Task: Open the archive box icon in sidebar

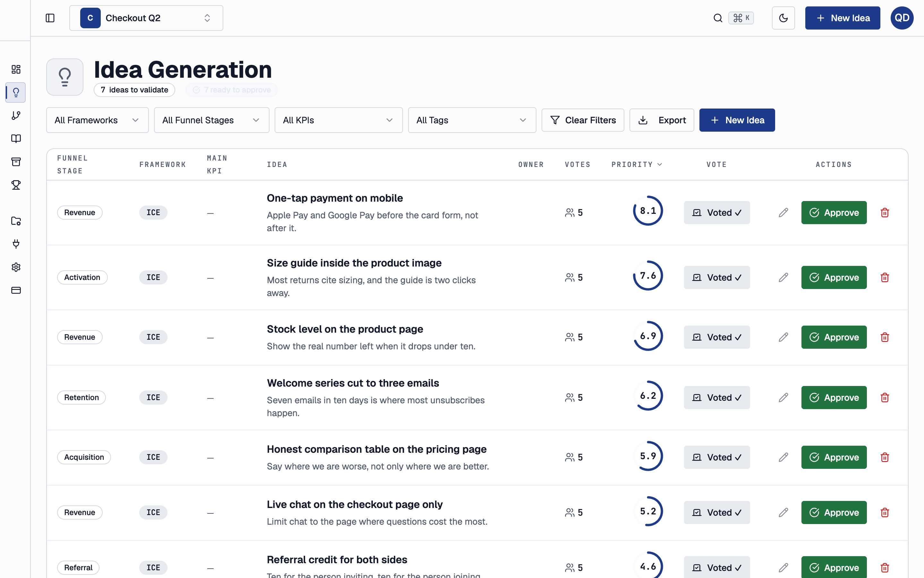Action: [x=16, y=162]
